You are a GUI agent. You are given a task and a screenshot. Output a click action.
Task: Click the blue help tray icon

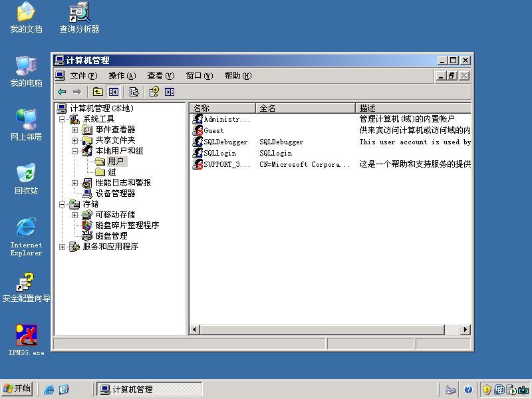(469, 390)
